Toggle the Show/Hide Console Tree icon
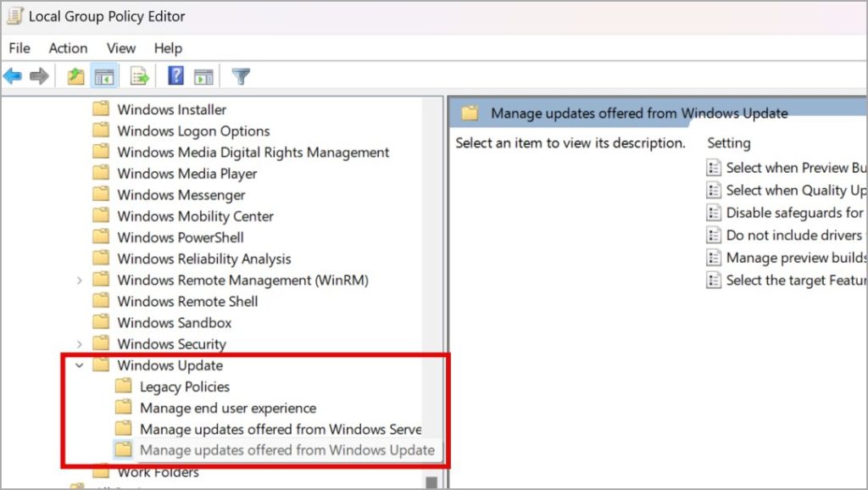Viewport: 868px width, 490px height. pos(103,75)
